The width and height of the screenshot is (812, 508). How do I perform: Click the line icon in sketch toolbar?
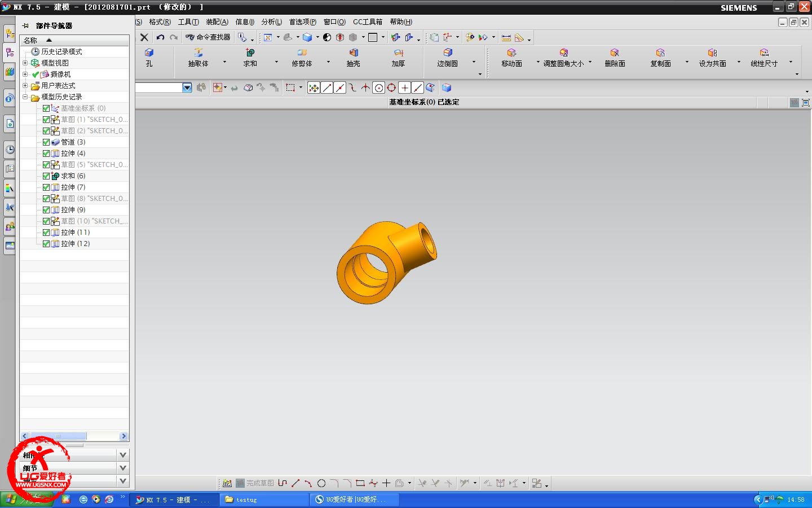(295, 483)
